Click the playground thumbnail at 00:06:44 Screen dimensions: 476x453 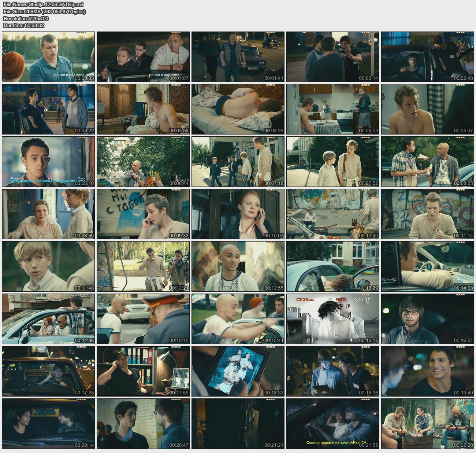click(143, 162)
